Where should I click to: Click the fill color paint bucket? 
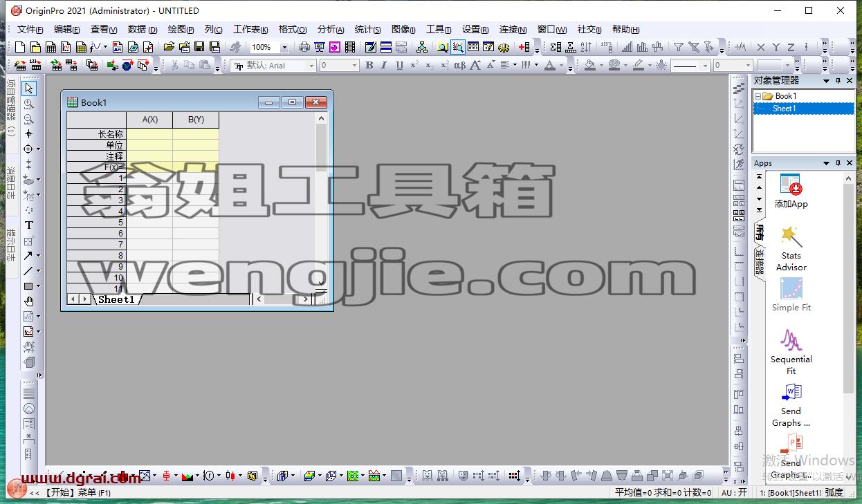coord(590,65)
